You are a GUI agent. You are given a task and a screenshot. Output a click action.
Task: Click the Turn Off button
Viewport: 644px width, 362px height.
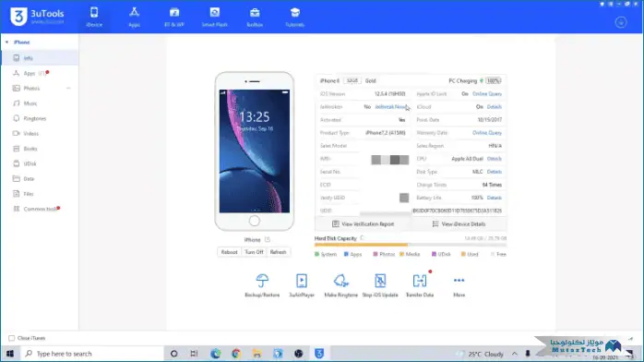(x=254, y=252)
